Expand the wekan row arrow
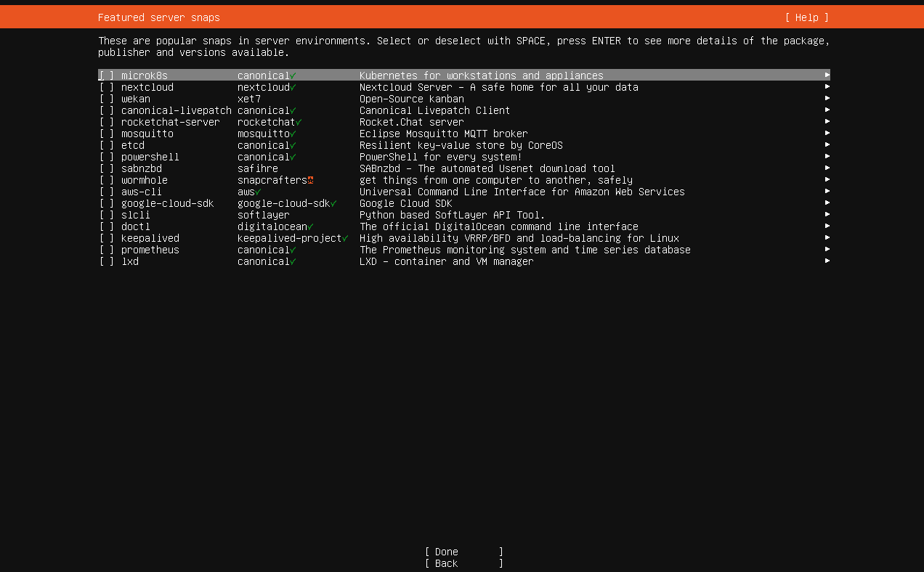 click(x=827, y=98)
